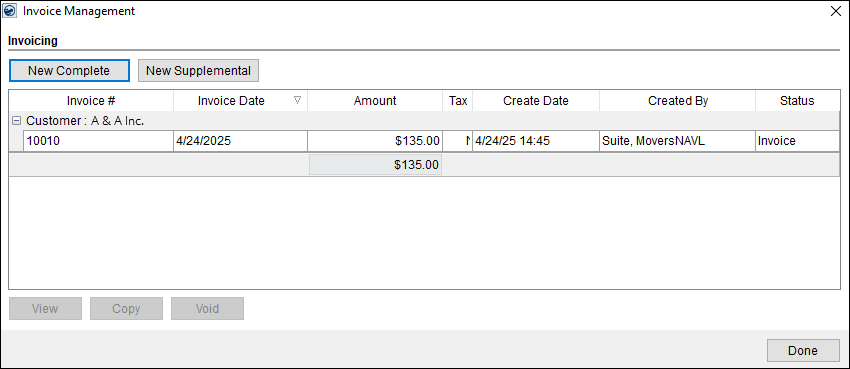Sort by the Status column header
The image size is (850, 369).
click(x=797, y=101)
